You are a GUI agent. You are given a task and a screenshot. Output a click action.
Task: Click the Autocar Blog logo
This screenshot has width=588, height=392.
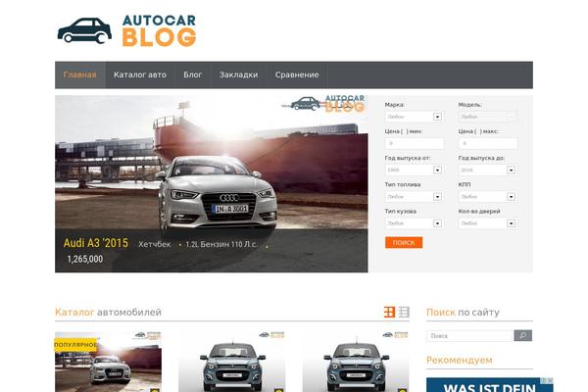(x=126, y=30)
